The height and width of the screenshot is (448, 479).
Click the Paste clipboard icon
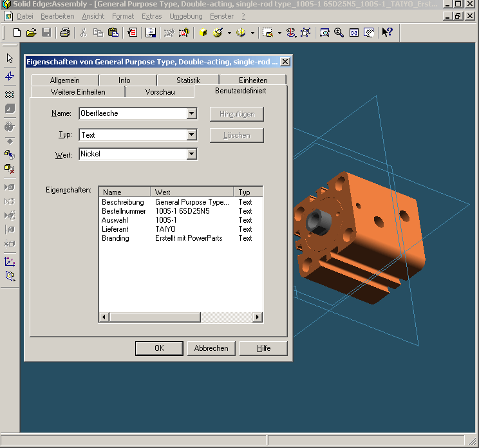113,32
